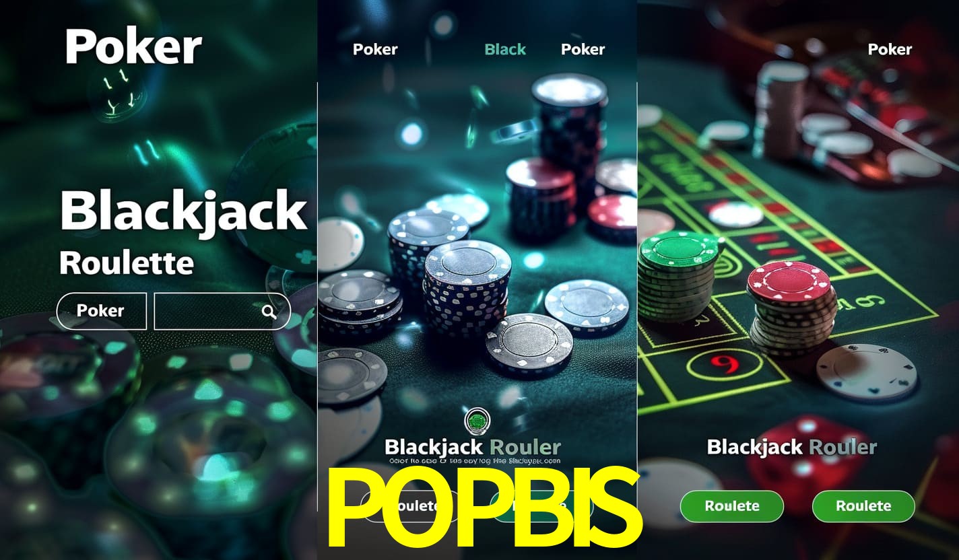Click the magnifier search icon
The image size is (959, 560).
(269, 311)
